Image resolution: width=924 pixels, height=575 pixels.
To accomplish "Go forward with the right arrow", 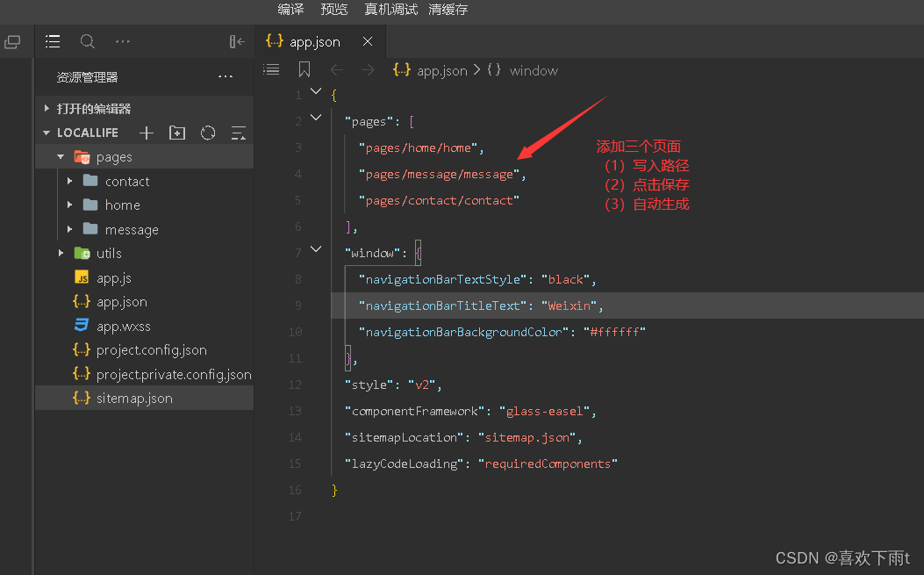I will pyautogui.click(x=368, y=70).
